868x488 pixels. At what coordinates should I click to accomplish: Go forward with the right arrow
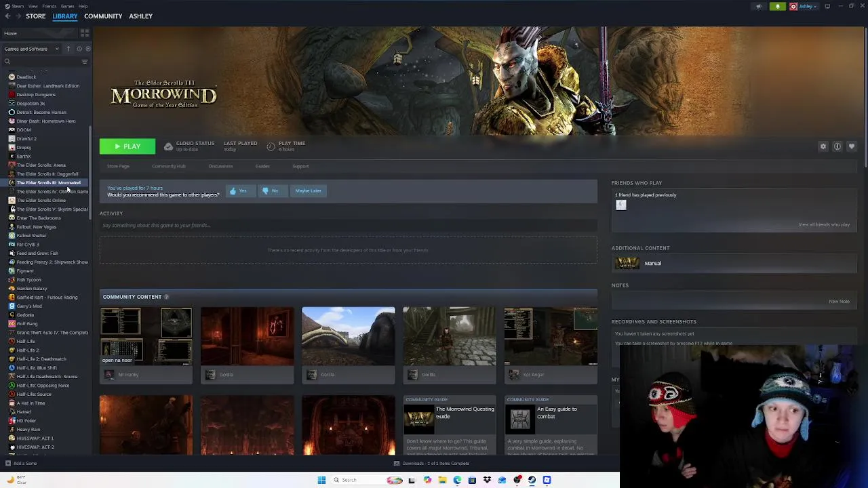pyautogui.click(x=18, y=16)
